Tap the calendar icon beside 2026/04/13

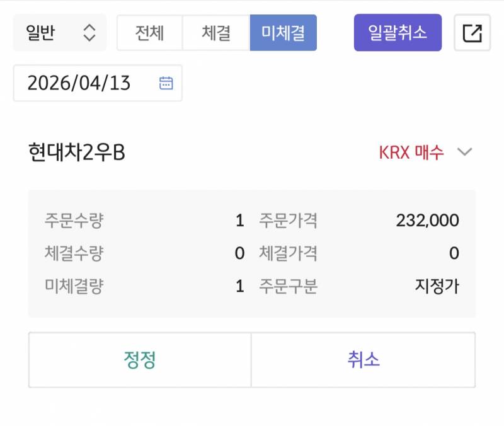coord(164,82)
